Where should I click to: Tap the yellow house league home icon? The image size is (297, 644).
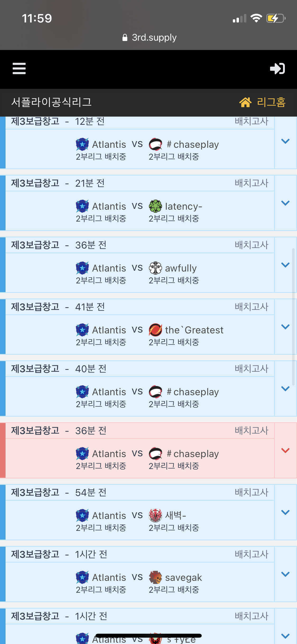[x=245, y=102]
